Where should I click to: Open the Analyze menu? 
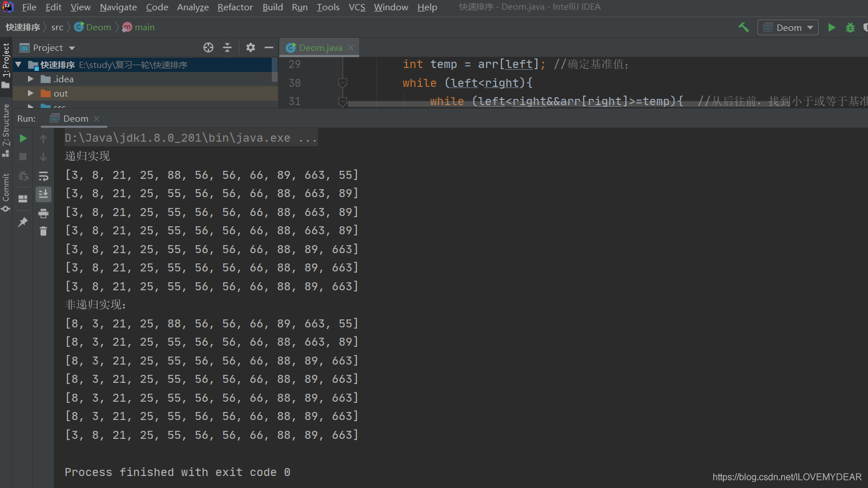[x=193, y=7]
